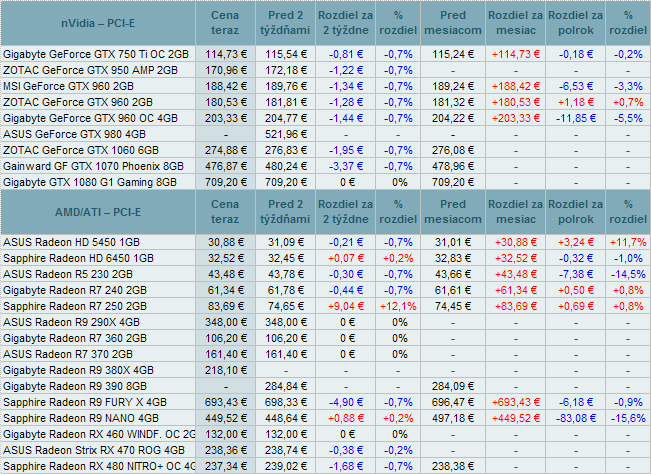Click Sapphire Radeon R9 NANO 4GB

tap(81, 418)
